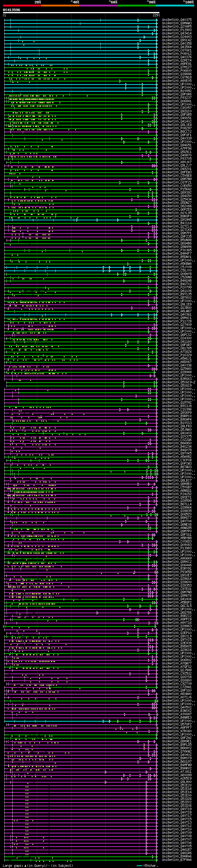The image size is (197, 868).
Task: Click the UniRef100_B7FMA4 label
Action: coord(177,860)
